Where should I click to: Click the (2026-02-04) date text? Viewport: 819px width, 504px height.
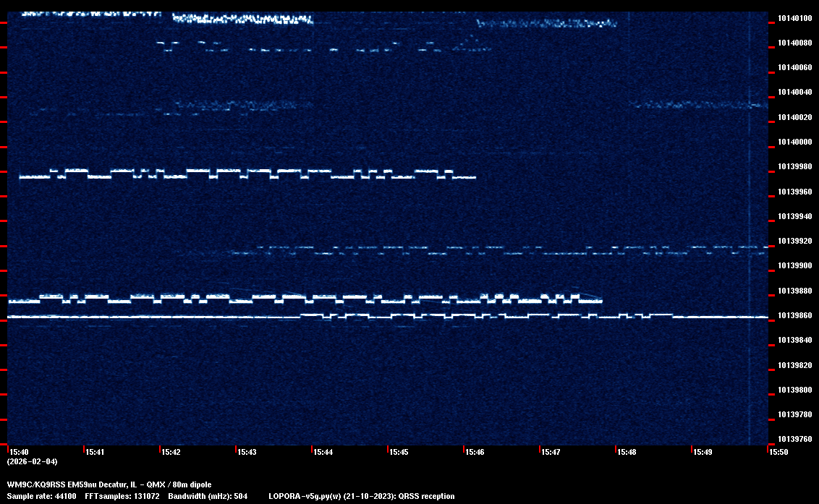(32, 461)
